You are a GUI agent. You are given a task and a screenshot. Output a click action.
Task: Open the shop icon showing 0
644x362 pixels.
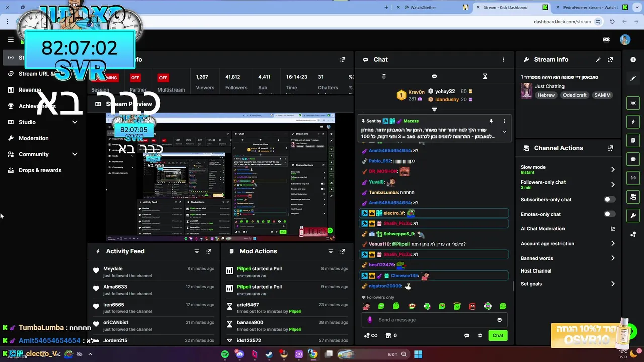click(391, 335)
